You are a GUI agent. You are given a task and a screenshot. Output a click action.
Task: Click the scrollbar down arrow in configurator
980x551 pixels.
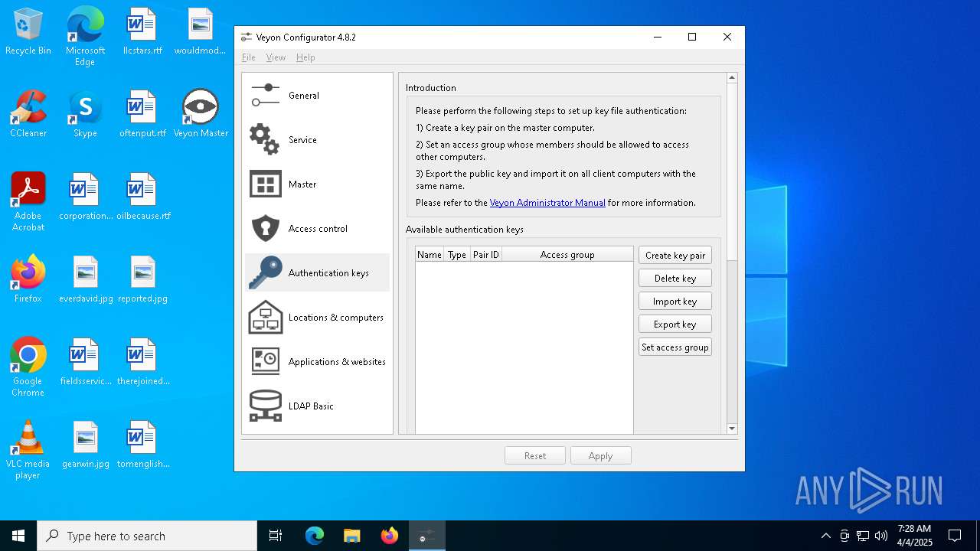732,429
